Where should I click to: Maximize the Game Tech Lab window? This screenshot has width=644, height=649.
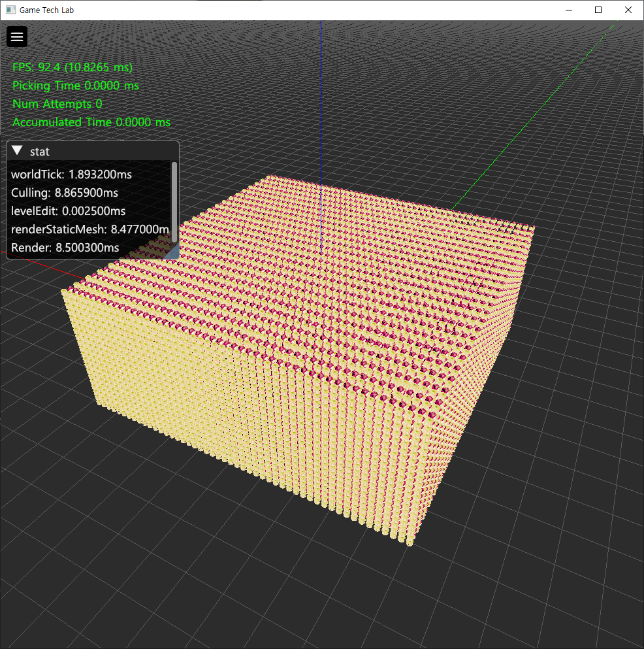coord(598,10)
